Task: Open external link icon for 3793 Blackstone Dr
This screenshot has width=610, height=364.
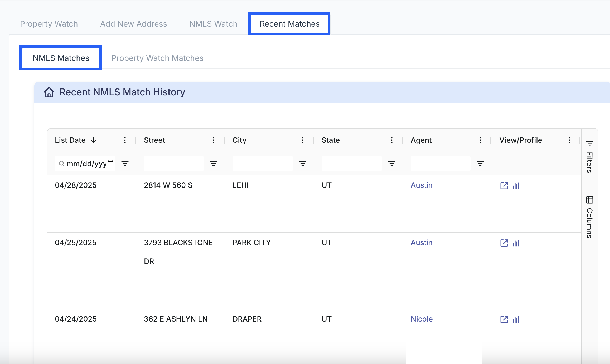Action: (504, 243)
